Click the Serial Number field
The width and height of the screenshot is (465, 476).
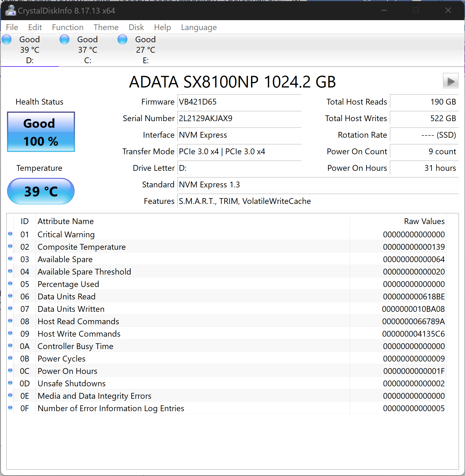coord(239,118)
